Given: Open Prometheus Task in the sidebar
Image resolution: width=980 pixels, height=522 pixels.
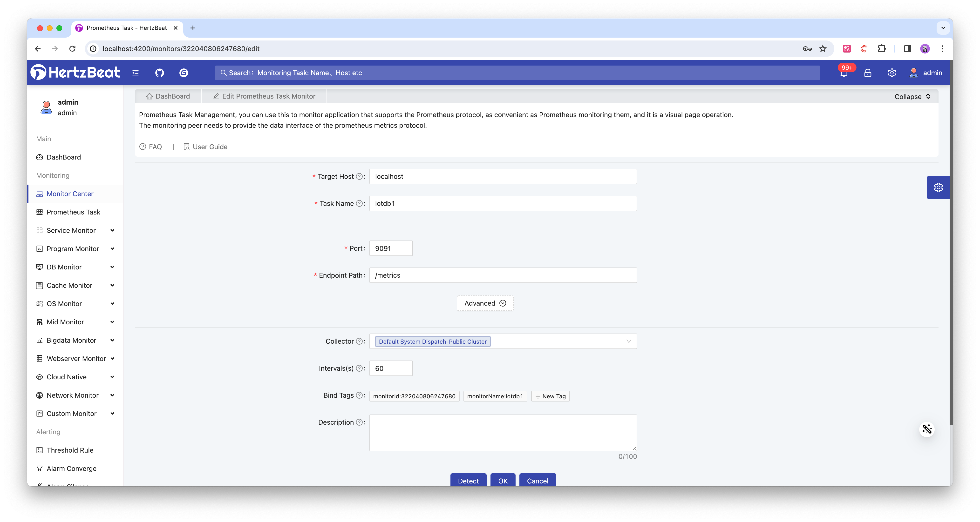Looking at the screenshot, I should 73,212.
